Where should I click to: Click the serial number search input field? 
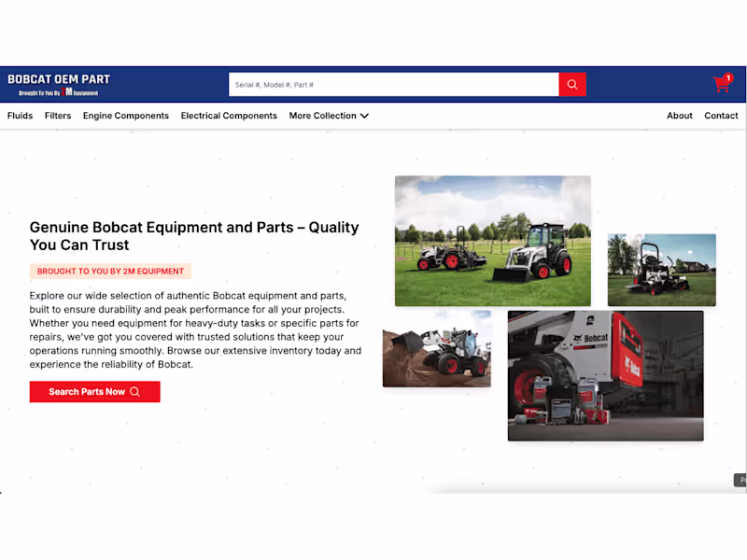392,84
